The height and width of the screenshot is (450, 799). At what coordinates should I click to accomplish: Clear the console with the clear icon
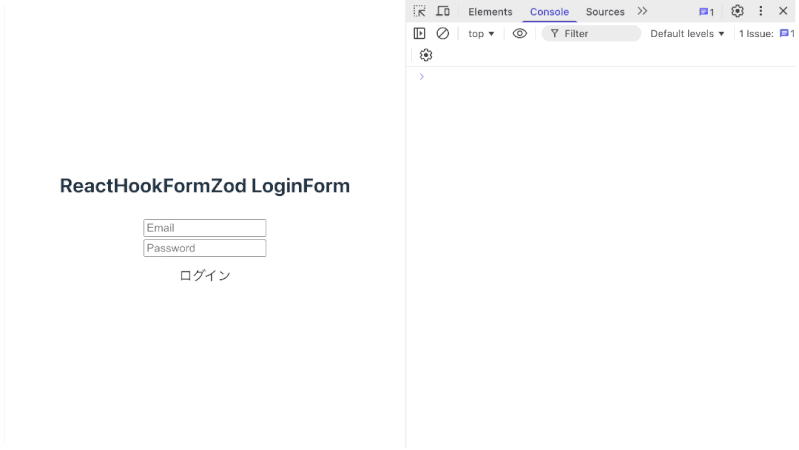click(442, 33)
